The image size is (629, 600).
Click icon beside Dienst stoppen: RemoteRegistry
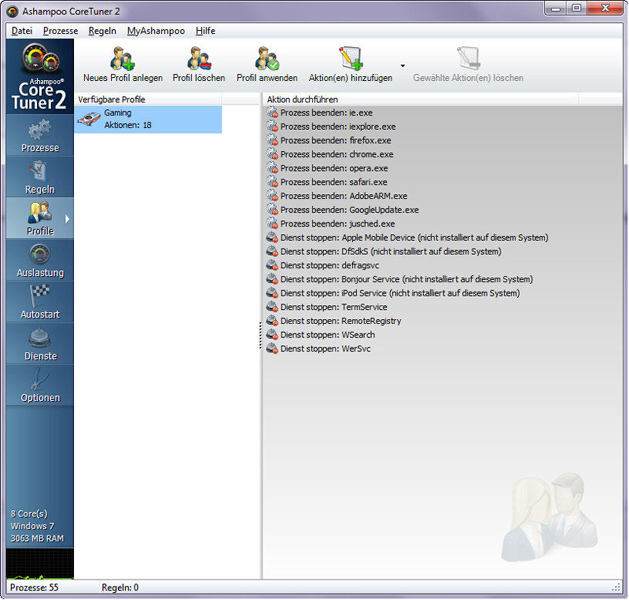click(272, 321)
